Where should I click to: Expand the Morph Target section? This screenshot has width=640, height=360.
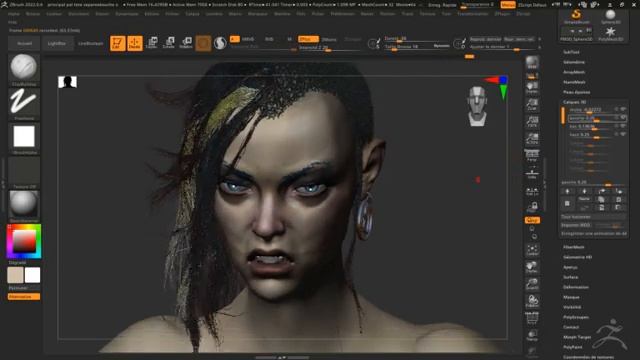pos(577,337)
